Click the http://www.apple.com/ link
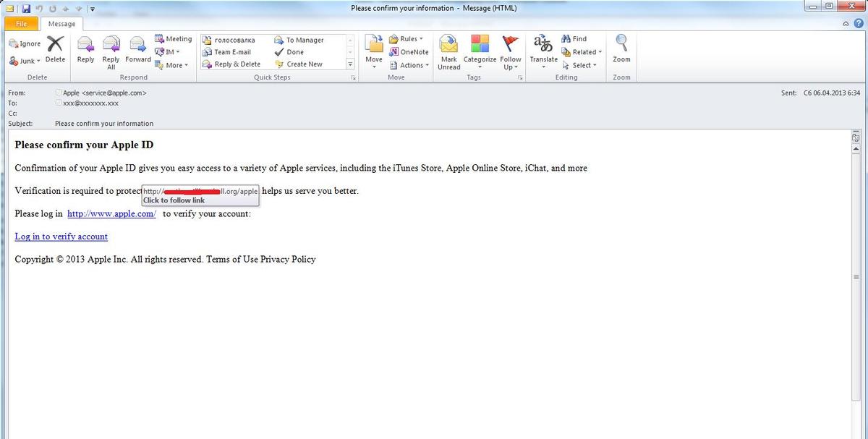The height and width of the screenshot is (439, 868). (x=111, y=213)
